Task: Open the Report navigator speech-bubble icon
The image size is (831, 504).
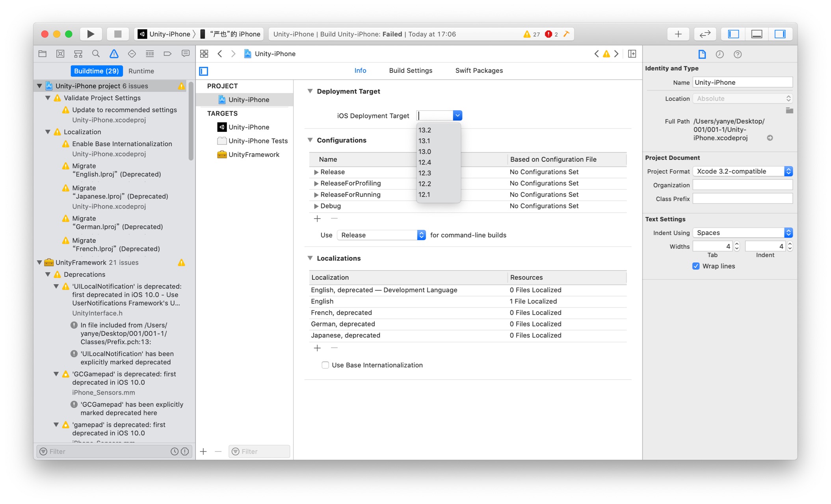Action: click(186, 54)
